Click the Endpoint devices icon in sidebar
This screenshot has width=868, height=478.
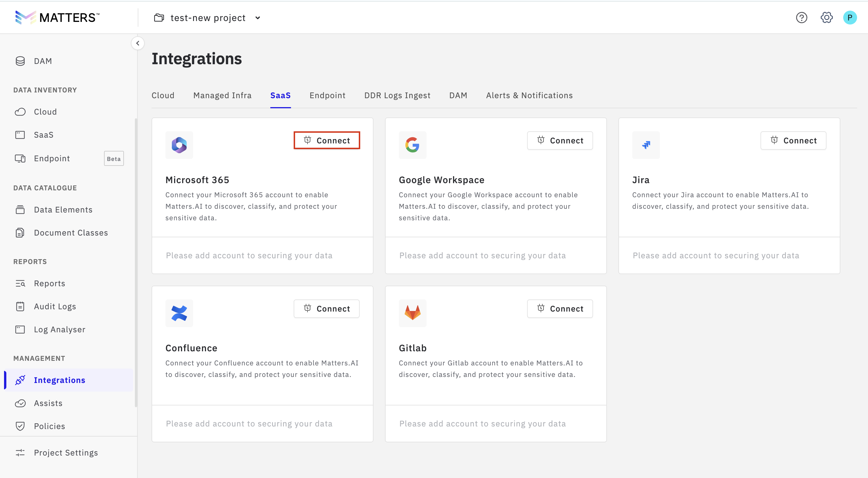[20, 159]
